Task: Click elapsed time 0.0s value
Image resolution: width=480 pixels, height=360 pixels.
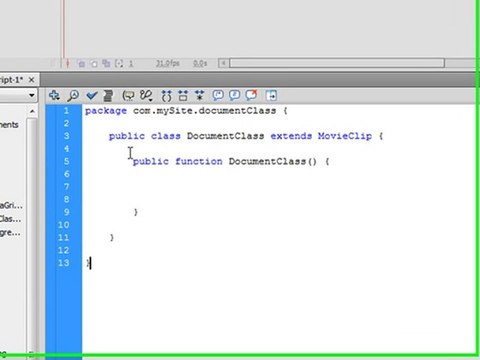Action: (x=200, y=63)
